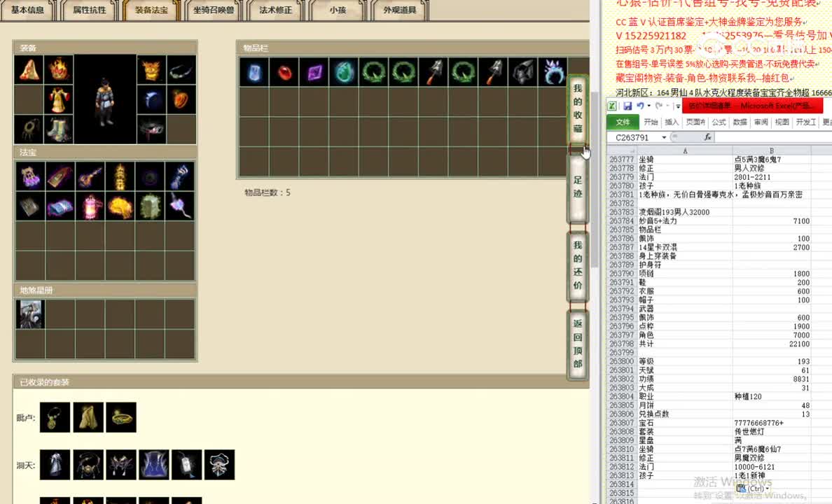
Task: Open the 外观道具 tab
Action: click(400, 10)
